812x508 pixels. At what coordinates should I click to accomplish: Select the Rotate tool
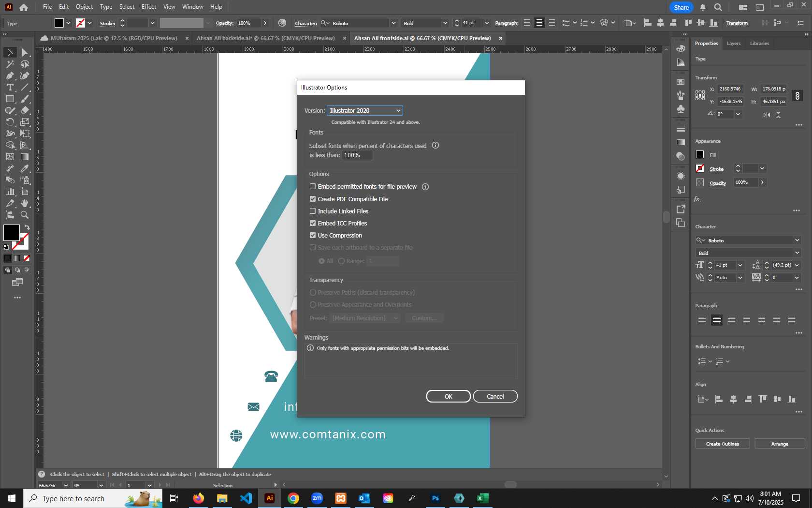click(10, 122)
